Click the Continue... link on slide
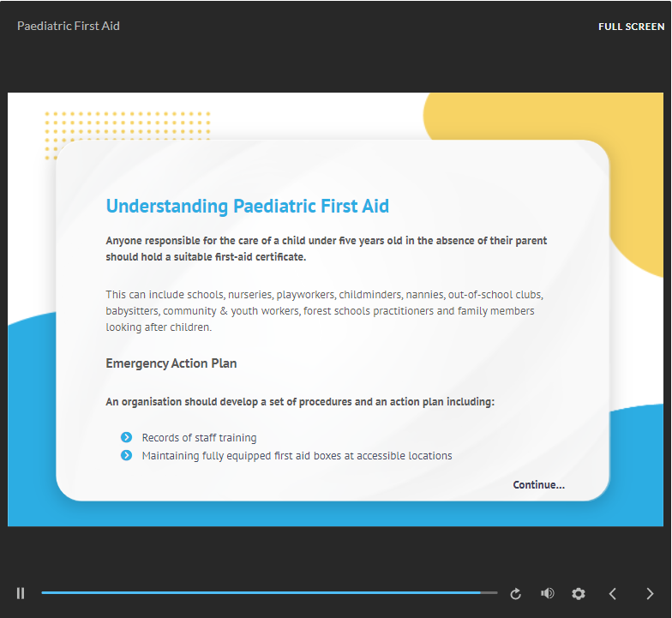Screen dimensions: 672x618 tap(538, 485)
